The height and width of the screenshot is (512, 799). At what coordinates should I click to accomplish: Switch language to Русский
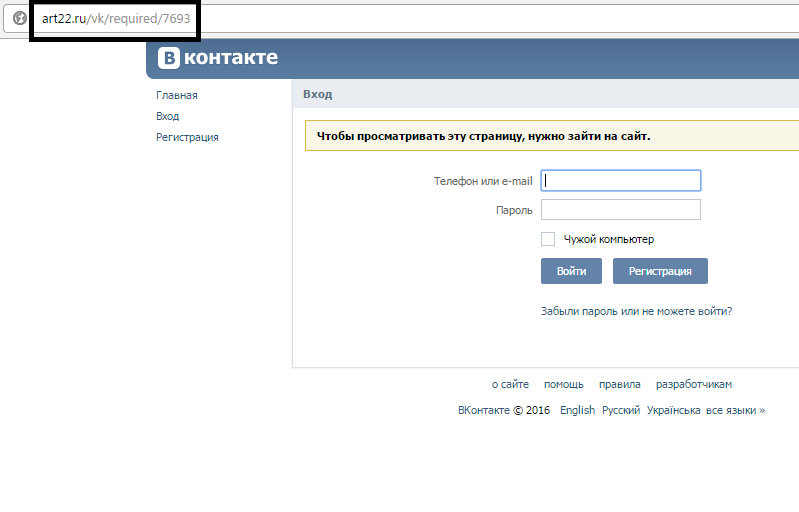click(x=621, y=410)
